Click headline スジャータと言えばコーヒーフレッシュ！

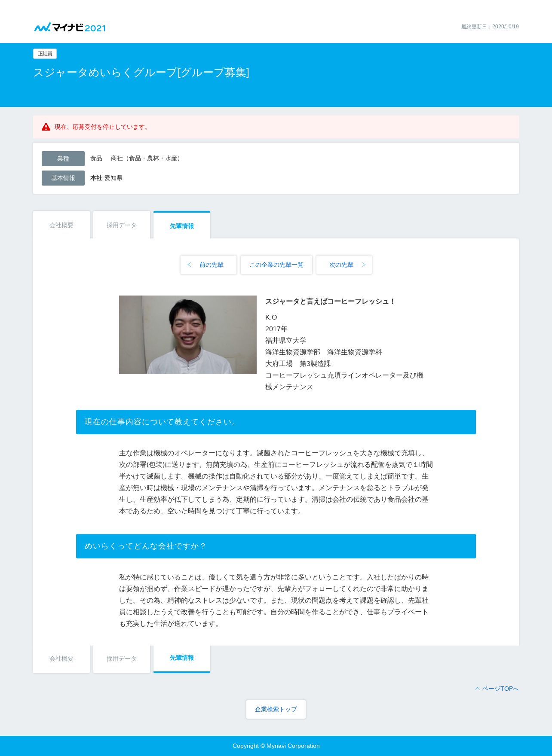(330, 301)
